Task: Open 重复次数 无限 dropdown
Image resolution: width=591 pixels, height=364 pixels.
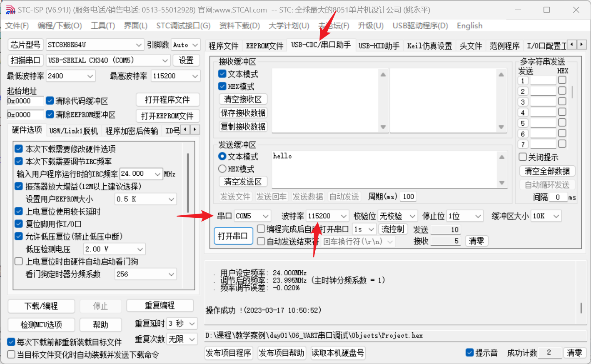Action: point(182,339)
